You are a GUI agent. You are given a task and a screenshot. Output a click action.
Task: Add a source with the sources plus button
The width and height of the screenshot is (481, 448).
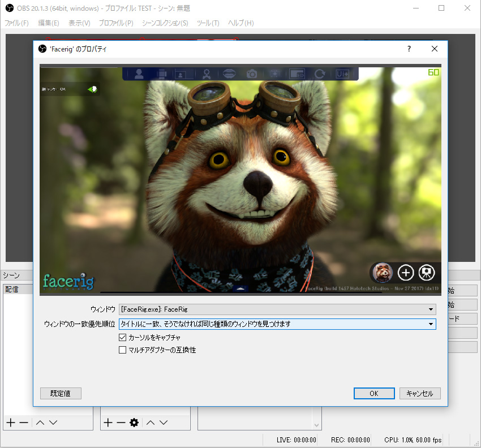pyautogui.click(x=108, y=423)
